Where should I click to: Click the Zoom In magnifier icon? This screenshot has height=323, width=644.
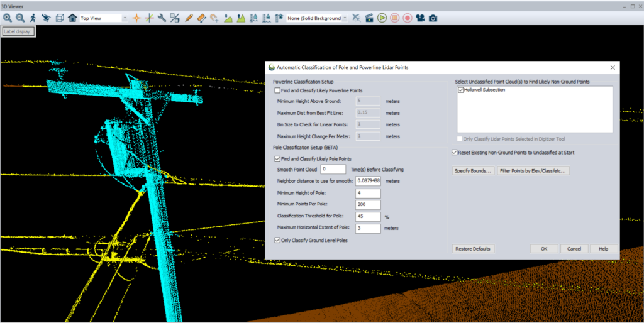point(8,18)
